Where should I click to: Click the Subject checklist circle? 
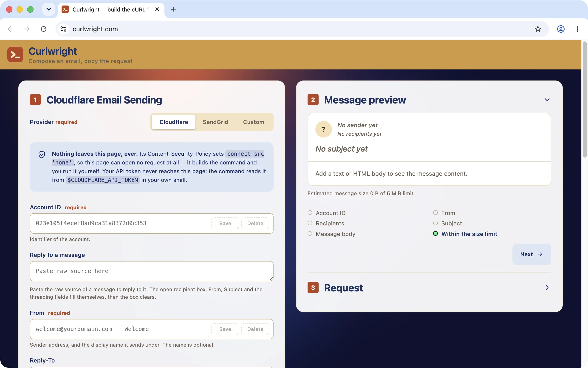click(435, 223)
